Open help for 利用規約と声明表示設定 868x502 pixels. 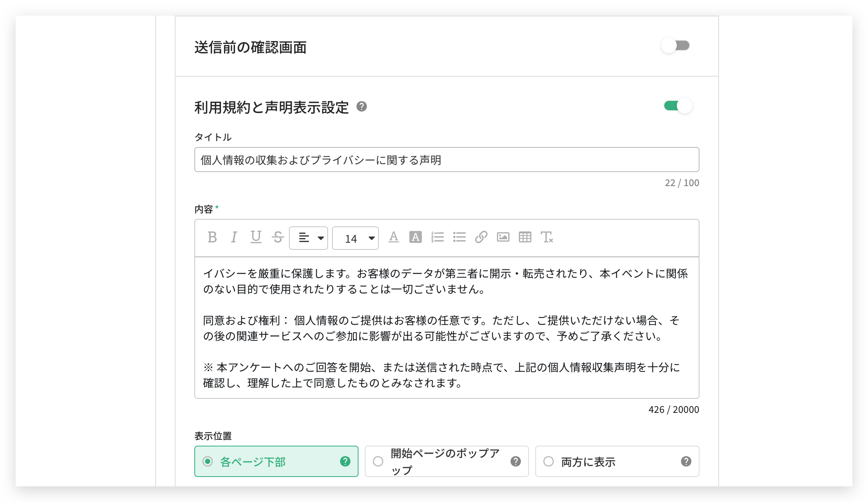coord(362,107)
